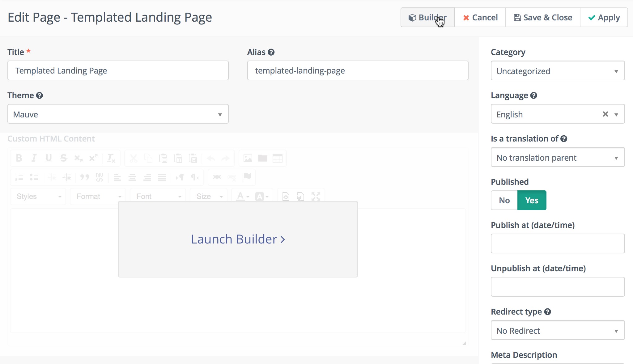Viewport: 633px width, 364px height.
Task: Click the insert image editor icon
Action: pos(248,158)
